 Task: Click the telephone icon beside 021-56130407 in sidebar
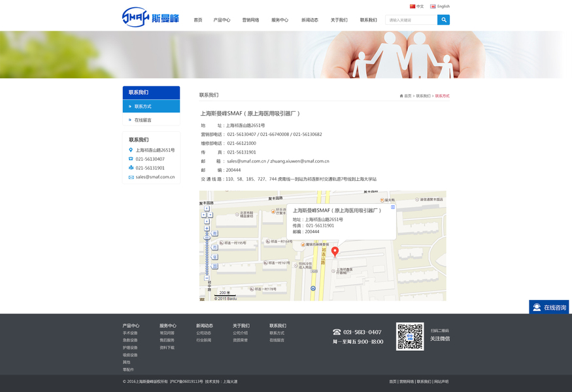(x=131, y=159)
